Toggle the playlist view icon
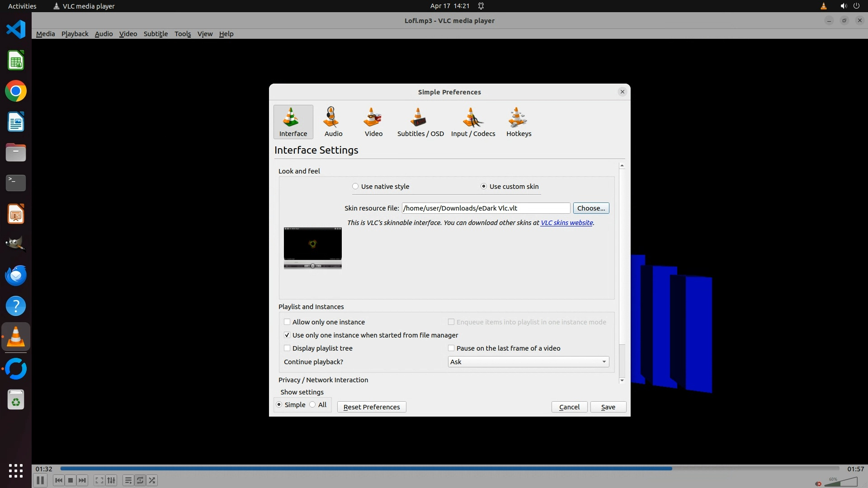The image size is (868, 488). 128,480
